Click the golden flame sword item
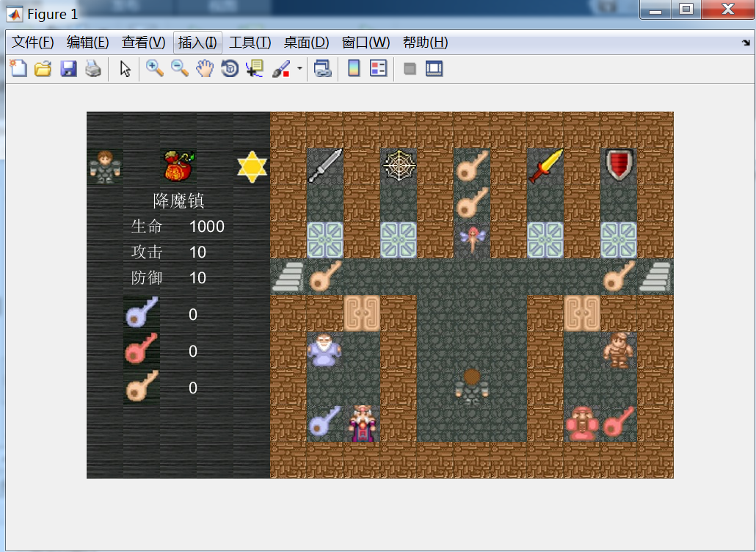756x552 pixels. coord(545,167)
